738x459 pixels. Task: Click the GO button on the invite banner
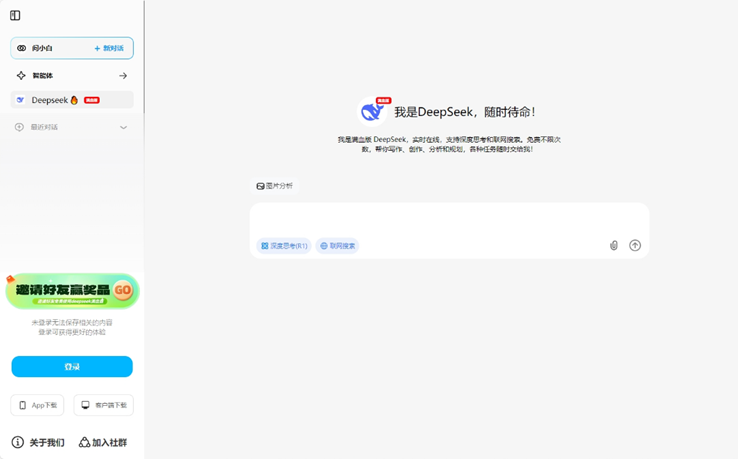(x=123, y=290)
